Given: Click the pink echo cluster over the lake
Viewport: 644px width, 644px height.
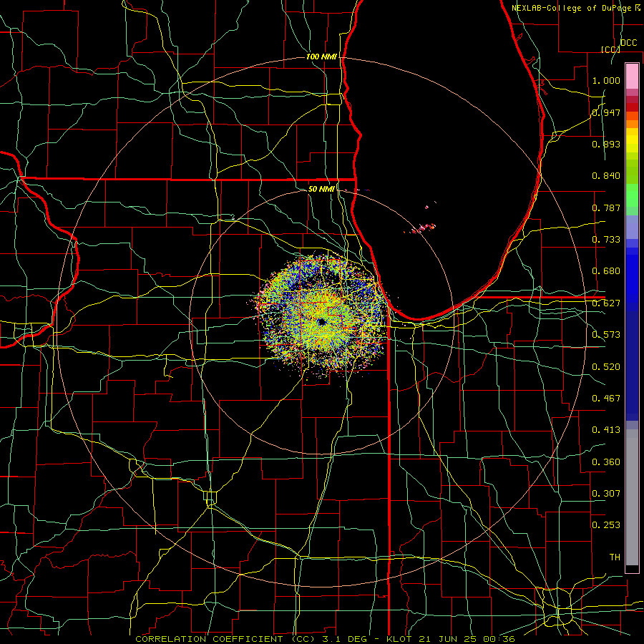Looking at the screenshot, I should [x=423, y=228].
